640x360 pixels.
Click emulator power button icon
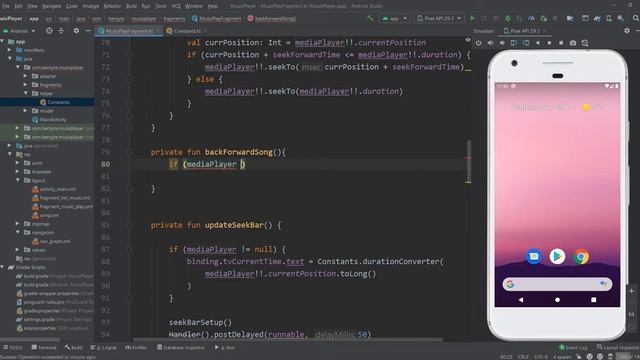(478, 43)
